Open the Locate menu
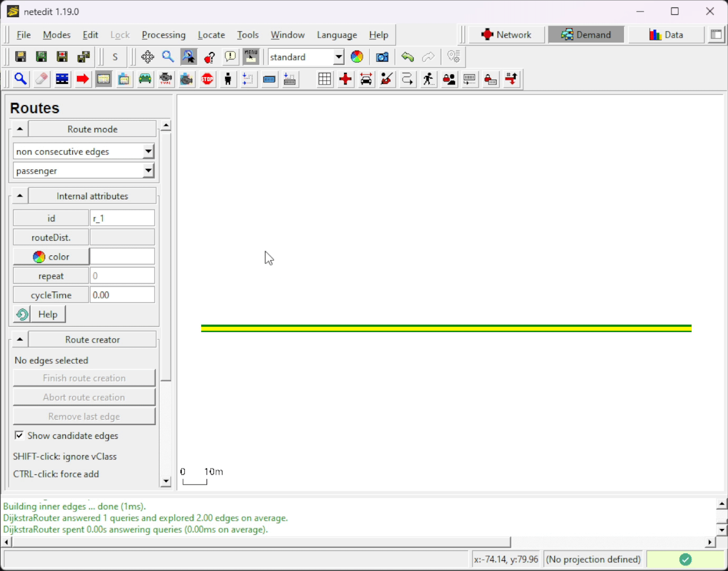The height and width of the screenshot is (571, 728). pos(211,35)
